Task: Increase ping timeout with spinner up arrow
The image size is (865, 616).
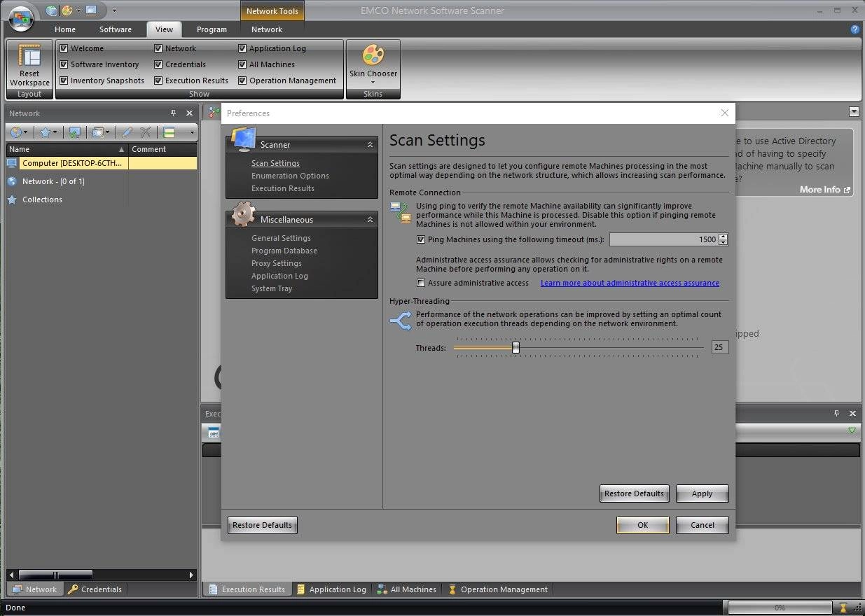Action: click(x=724, y=237)
